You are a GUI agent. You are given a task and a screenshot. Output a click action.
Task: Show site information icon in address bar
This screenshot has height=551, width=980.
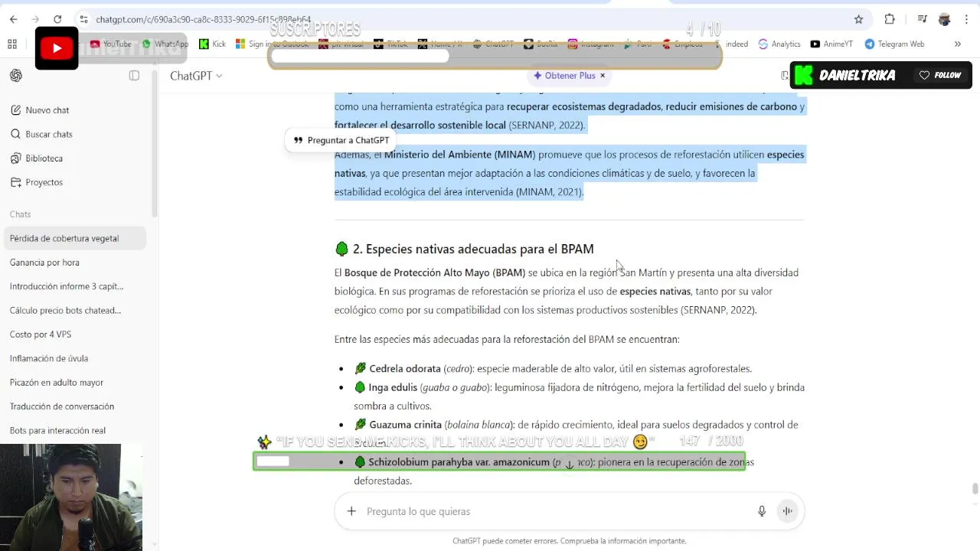pyautogui.click(x=83, y=19)
